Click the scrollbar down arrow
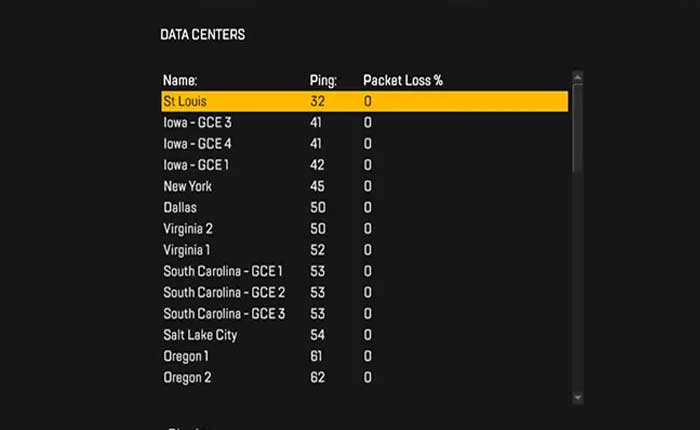 [x=577, y=397]
